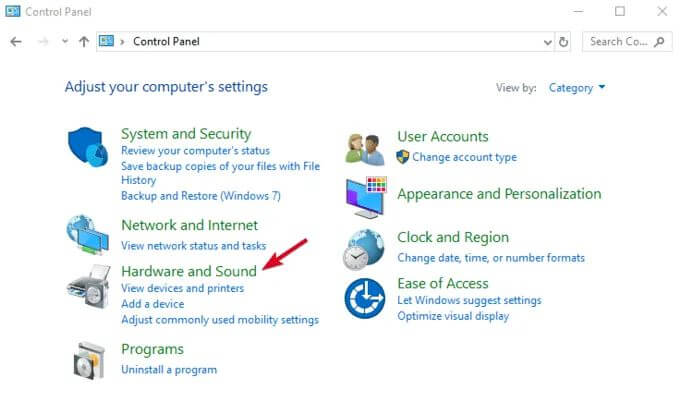Click View network status and tasks
Image resolution: width=680 pixels, height=402 pixels.
click(x=193, y=246)
